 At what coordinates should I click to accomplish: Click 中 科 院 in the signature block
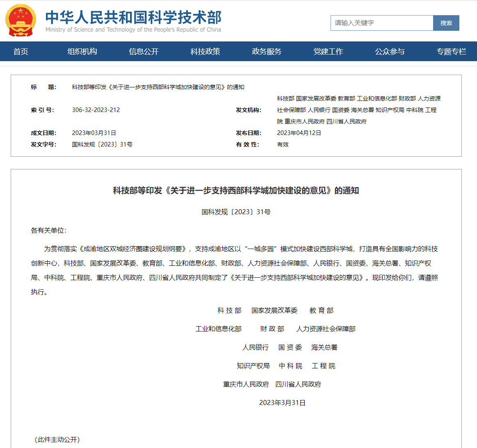point(290,366)
